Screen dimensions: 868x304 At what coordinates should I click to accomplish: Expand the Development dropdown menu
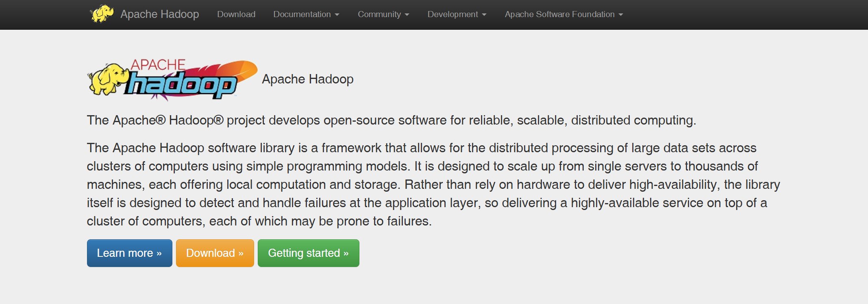[457, 14]
